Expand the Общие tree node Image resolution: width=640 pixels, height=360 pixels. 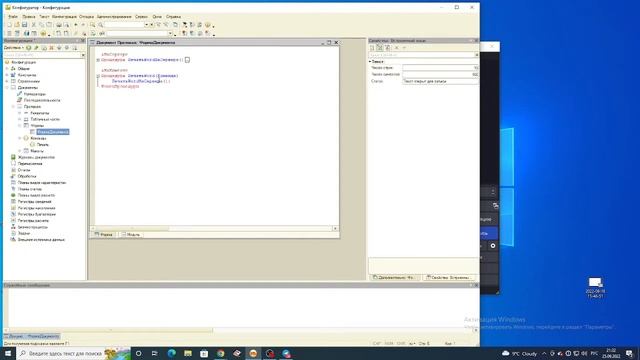tap(7, 69)
